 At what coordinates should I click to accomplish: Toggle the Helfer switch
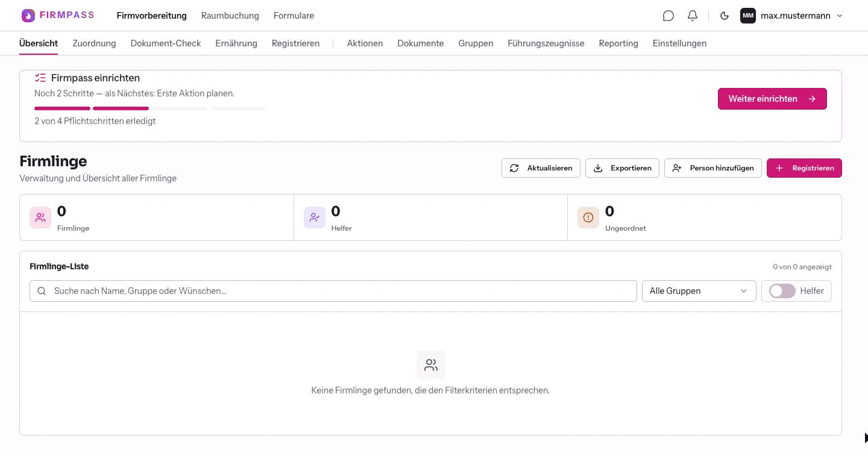click(782, 291)
